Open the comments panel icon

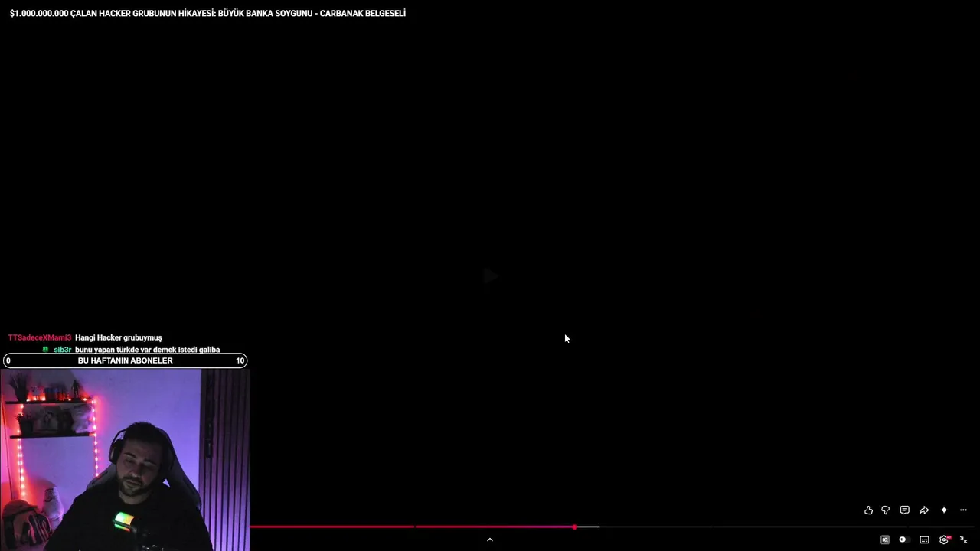[905, 510]
